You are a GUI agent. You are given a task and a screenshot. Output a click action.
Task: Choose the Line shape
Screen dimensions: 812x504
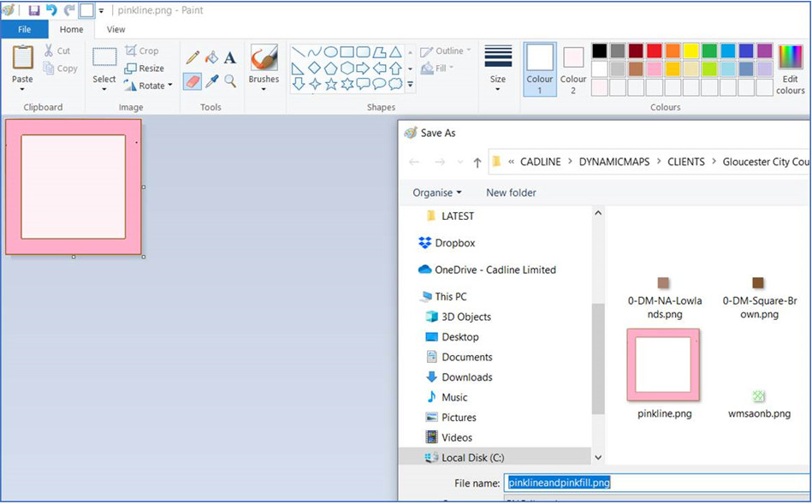tap(299, 52)
